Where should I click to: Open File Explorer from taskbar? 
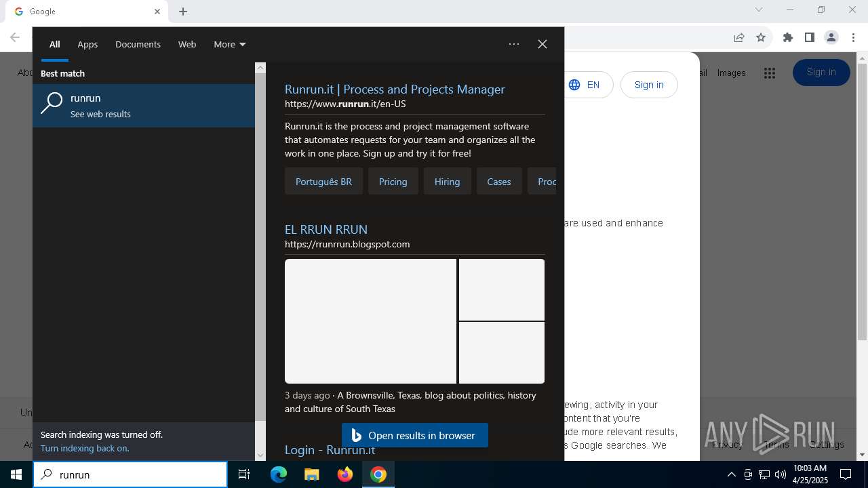click(312, 474)
